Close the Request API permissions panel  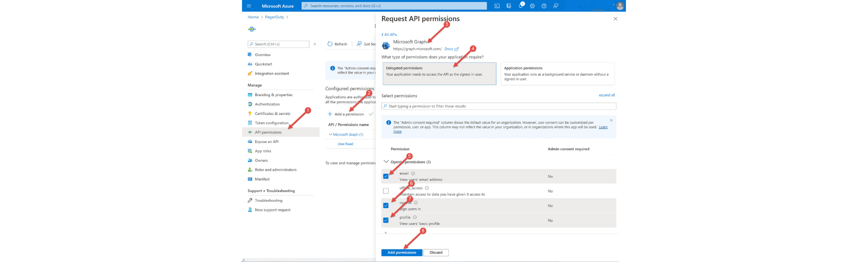point(615,19)
